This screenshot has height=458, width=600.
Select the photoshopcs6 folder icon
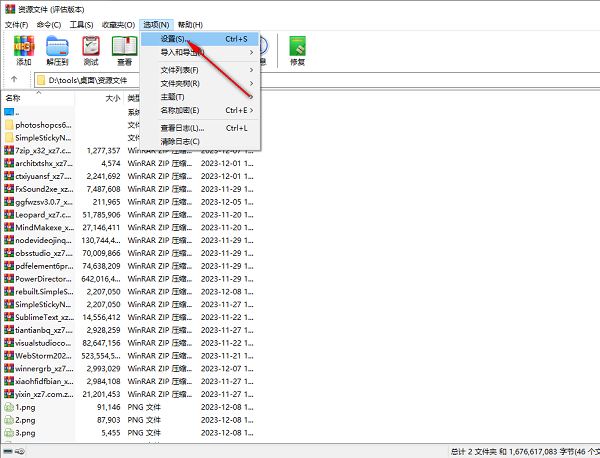(x=9, y=125)
